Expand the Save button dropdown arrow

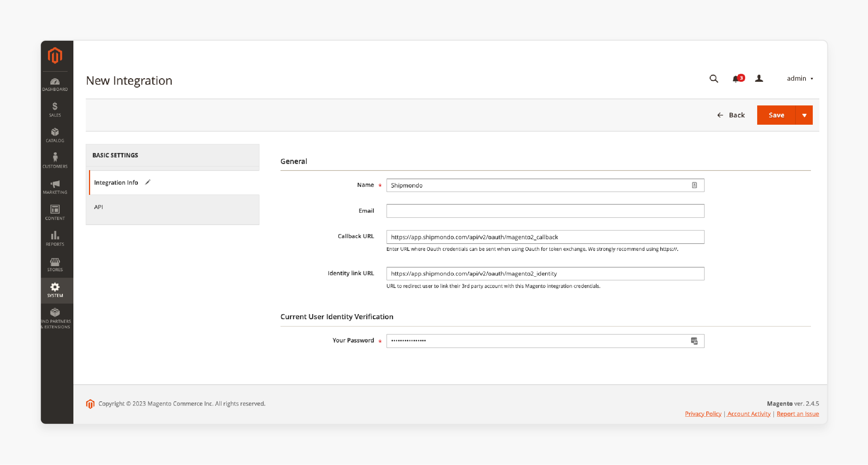pyautogui.click(x=804, y=115)
